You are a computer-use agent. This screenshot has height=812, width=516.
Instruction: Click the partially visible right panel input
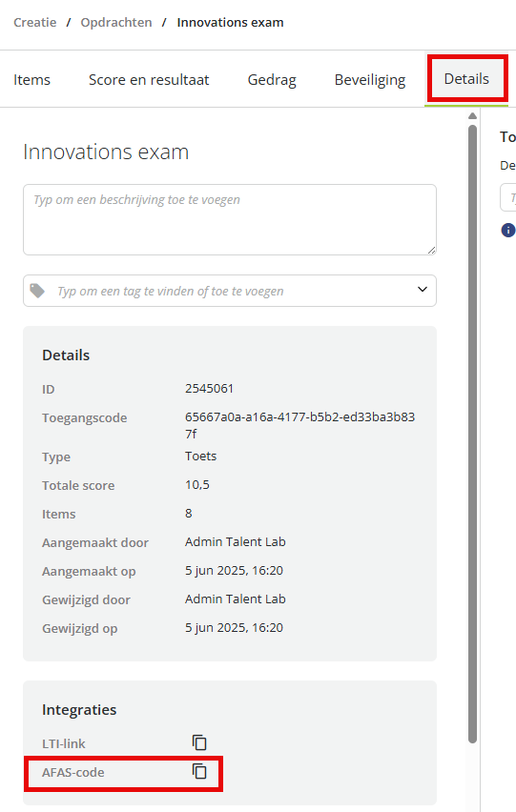(x=508, y=197)
